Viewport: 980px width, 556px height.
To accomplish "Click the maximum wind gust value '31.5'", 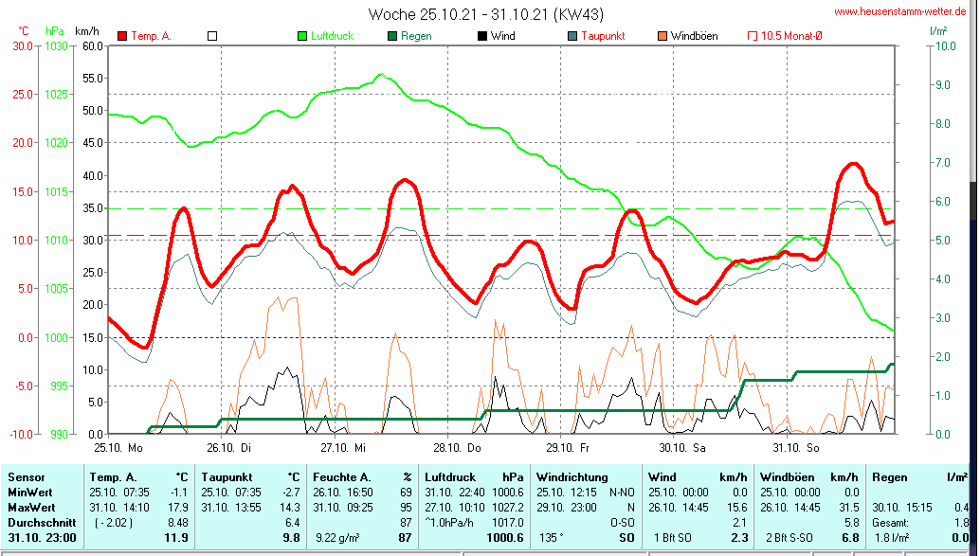I will coord(849,508).
